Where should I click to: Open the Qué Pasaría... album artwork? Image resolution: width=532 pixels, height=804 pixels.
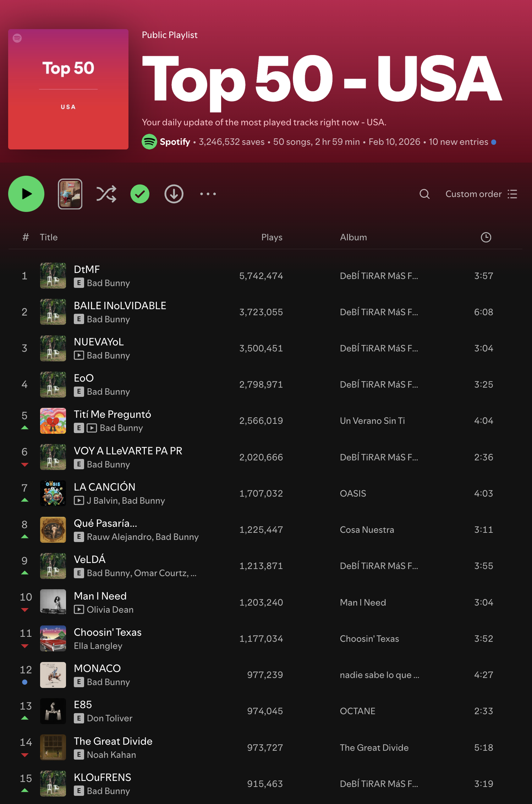pyautogui.click(x=53, y=530)
